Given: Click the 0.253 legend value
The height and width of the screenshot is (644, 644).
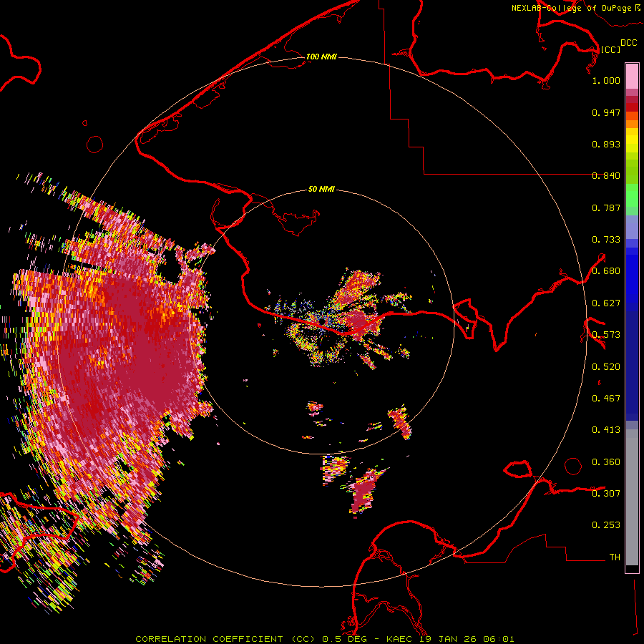Looking at the screenshot, I should click(x=606, y=525).
